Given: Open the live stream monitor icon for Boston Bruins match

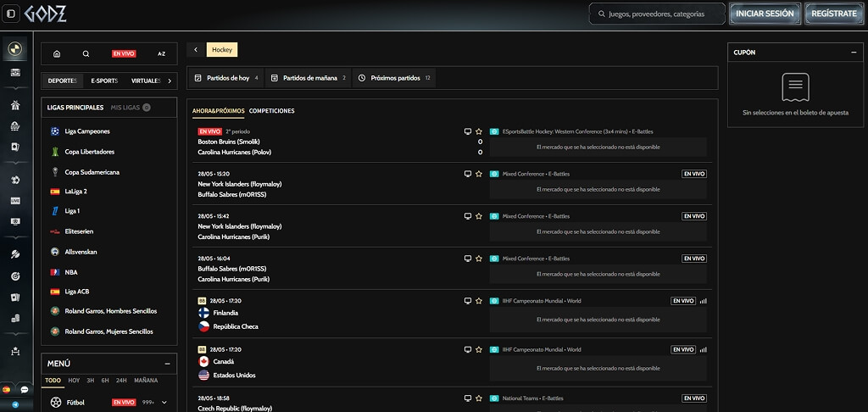Looking at the screenshot, I should (468, 131).
